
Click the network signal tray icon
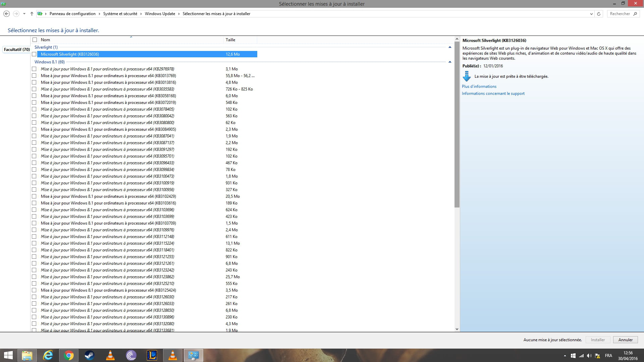click(581, 356)
